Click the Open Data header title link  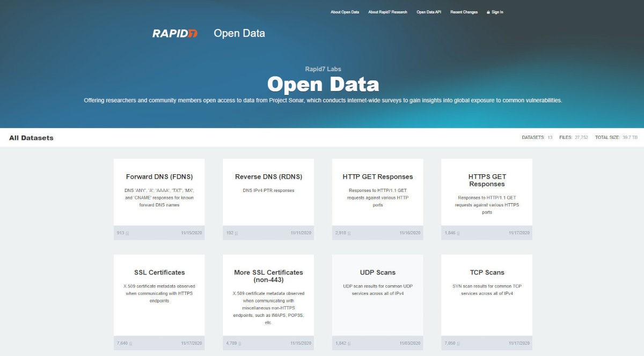tap(239, 33)
